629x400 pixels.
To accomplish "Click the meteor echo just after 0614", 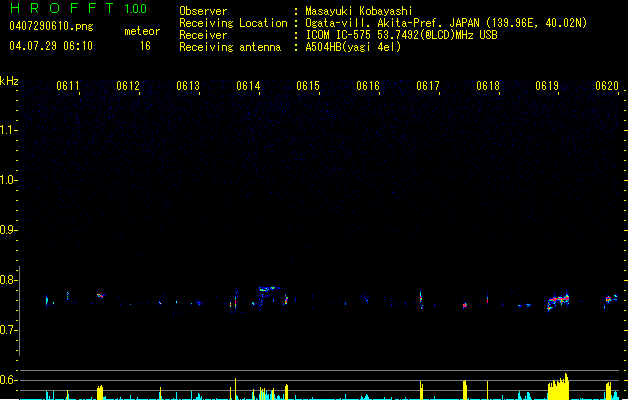I will pyautogui.click(x=269, y=288).
